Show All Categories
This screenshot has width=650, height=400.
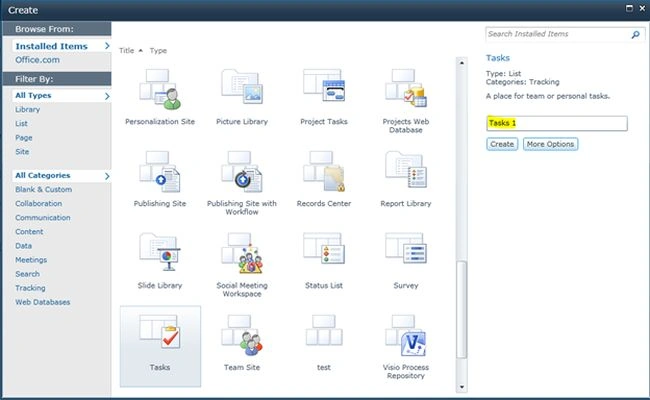[x=61, y=175]
